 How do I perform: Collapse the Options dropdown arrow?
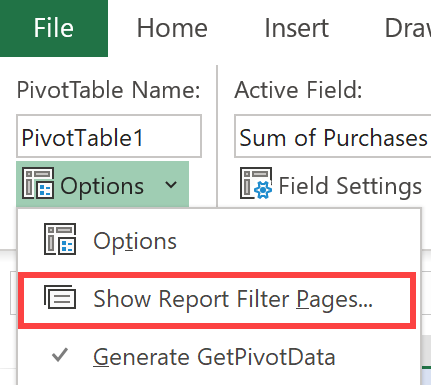coord(171,184)
